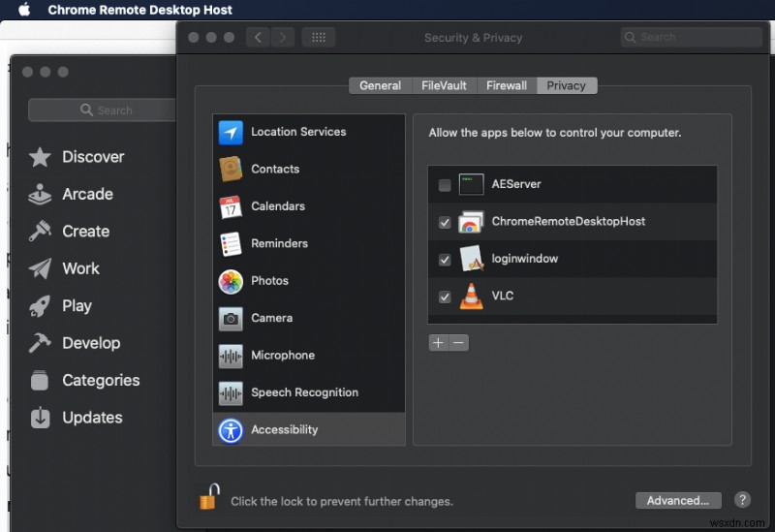
Task: Click the ChromeRemoteDesktopHost app icon
Action: pos(471,222)
